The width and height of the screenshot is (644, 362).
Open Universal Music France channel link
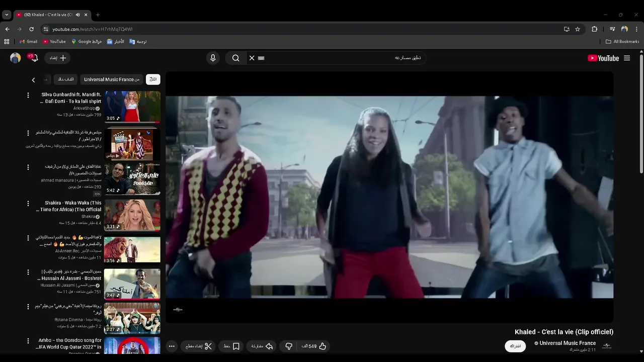tap(568, 343)
